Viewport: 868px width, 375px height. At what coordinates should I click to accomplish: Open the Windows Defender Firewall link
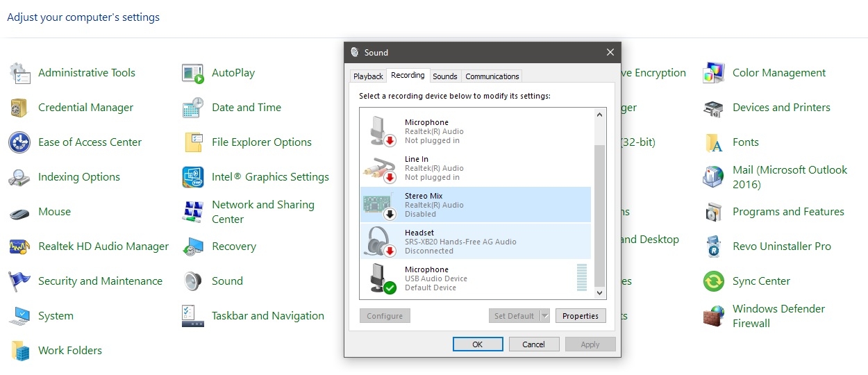[x=779, y=316]
